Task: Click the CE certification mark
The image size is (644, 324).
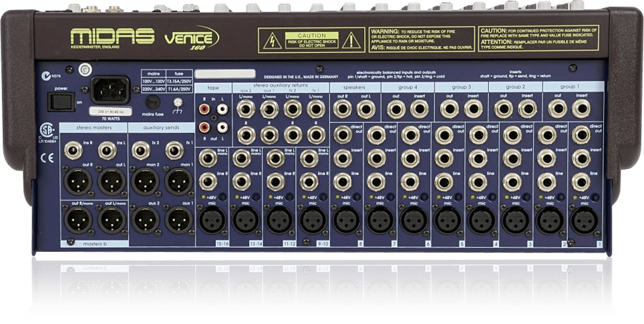Action: pos(47,158)
